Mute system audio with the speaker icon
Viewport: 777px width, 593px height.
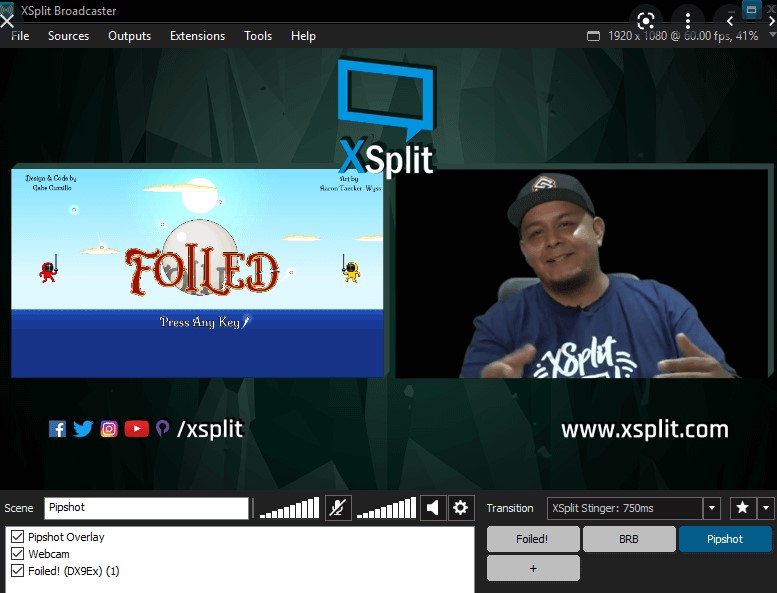[433, 508]
